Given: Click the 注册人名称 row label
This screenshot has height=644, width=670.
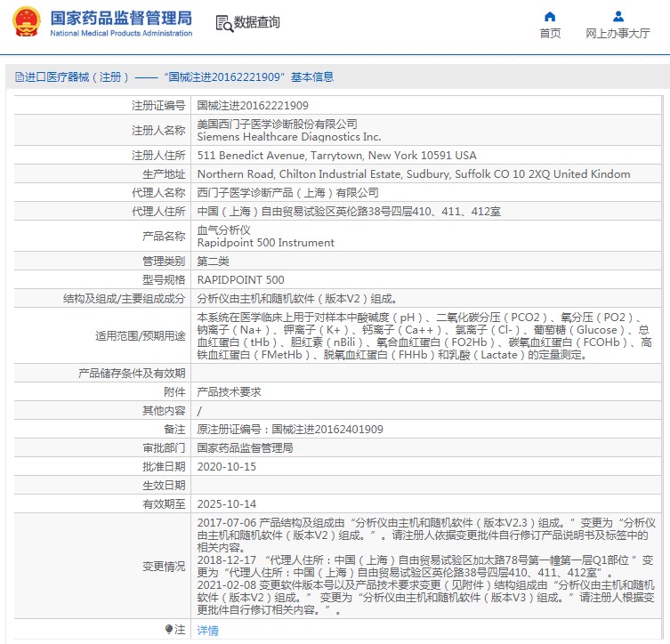Looking at the screenshot, I should [158, 130].
